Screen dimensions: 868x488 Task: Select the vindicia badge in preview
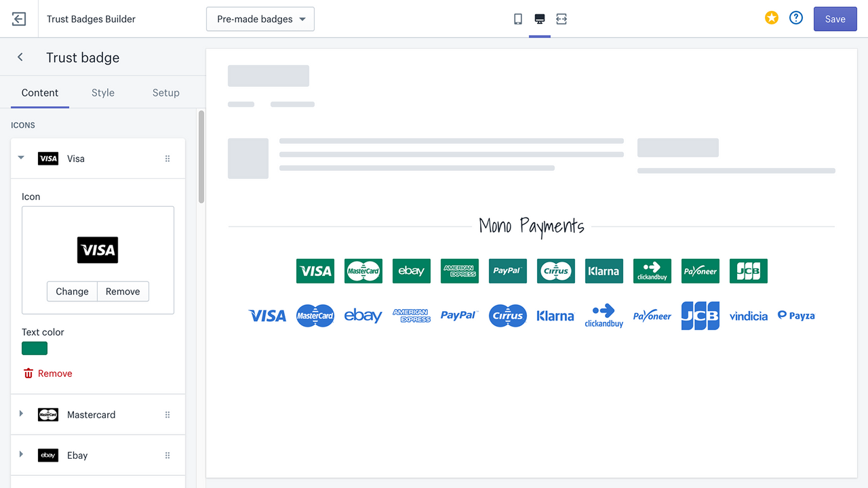tap(749, 315)
